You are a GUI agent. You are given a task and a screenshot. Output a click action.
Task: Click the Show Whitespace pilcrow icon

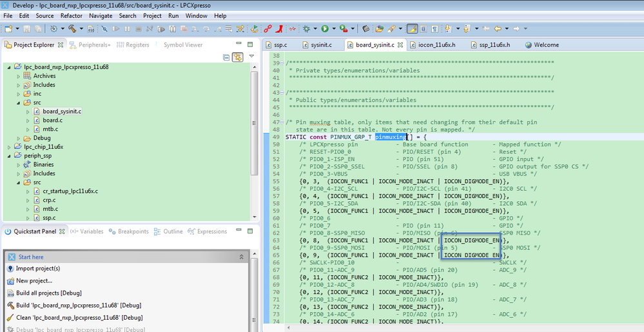[434, 29]
